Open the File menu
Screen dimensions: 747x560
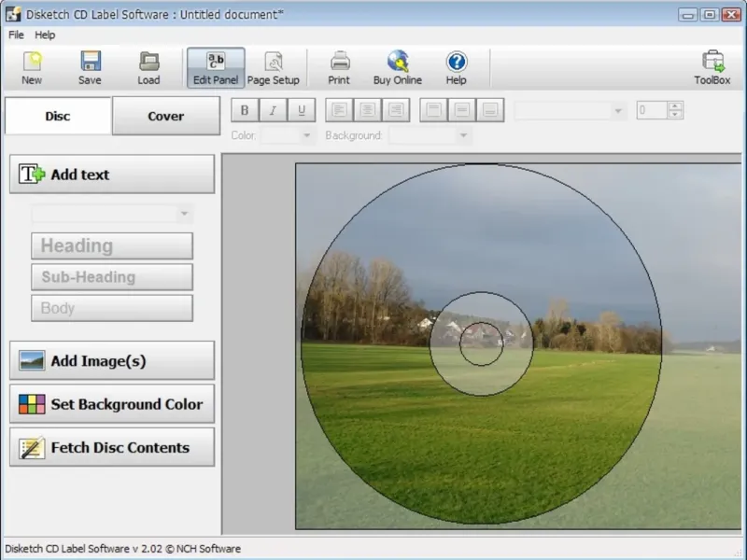point(16,35)
